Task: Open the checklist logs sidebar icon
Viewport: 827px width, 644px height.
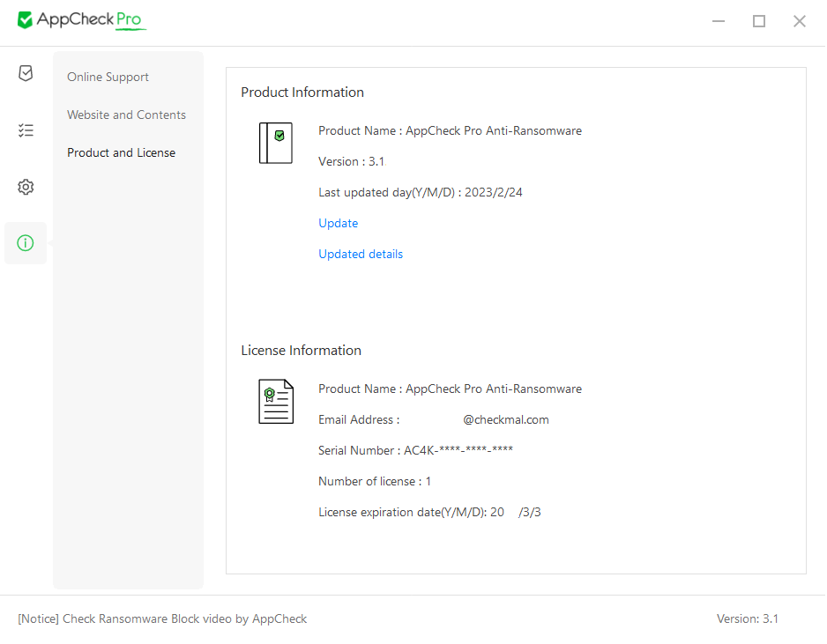Action: [26, 130]
